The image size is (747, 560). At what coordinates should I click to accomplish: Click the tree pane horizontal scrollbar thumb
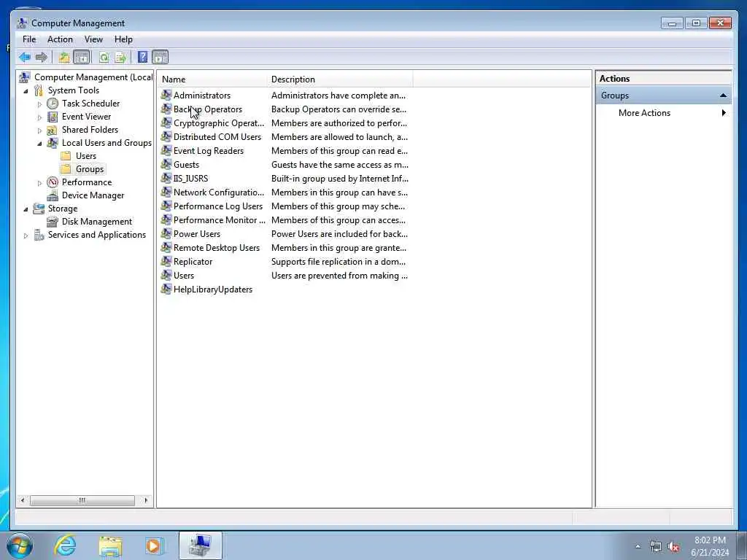pyautogui.click(x=82, y=500)
